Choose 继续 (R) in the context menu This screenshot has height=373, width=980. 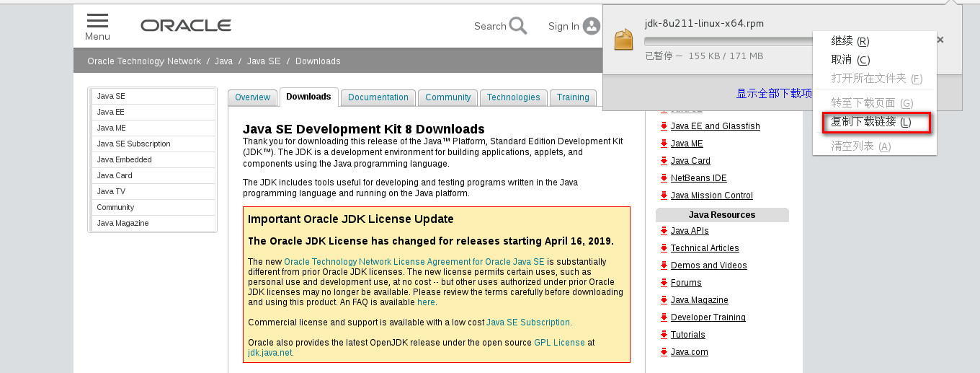click(x=874, y=41)
